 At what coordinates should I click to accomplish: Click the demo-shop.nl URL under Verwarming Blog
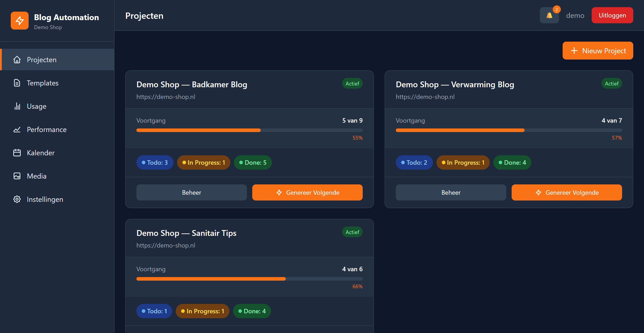point(425,97)
